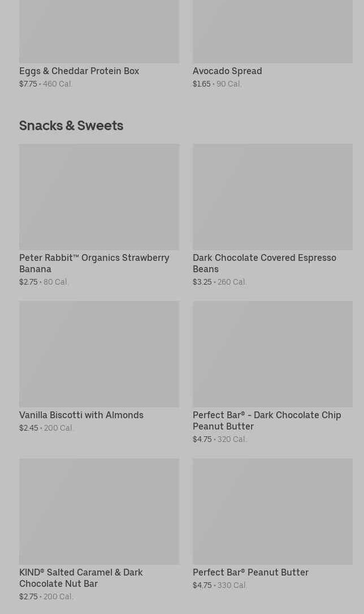The width and height of the screenshot is (364, 614).
Task: Click the Peter Rabbit Organics product image
Action: [x=99, y=196]
